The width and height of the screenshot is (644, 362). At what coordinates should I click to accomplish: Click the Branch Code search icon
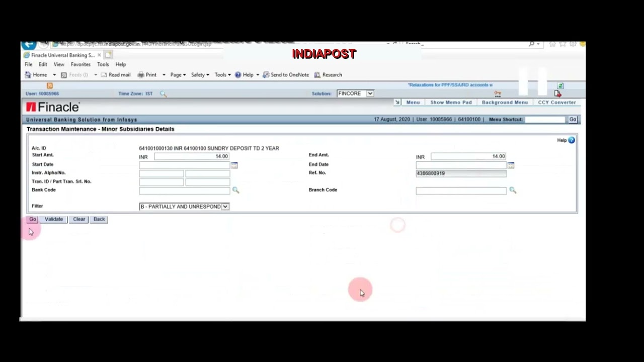(513, 190)
